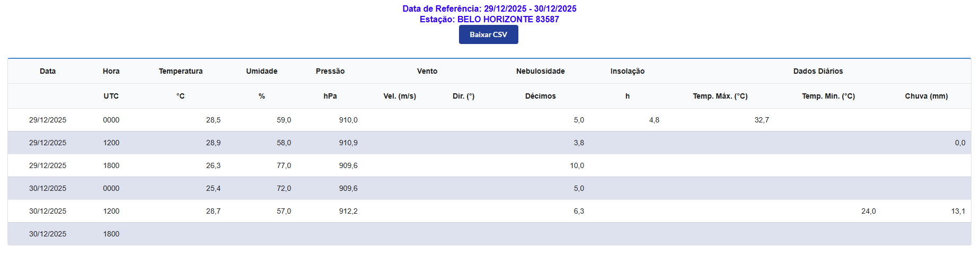Screen dimensions: 980x255
Task: Click the 13,1 rainfall value
Action: [x=958, y=212]
